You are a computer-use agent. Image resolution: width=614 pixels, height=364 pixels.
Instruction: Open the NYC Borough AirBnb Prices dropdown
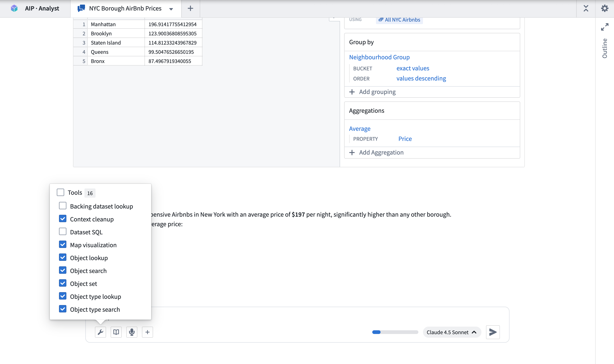pyautogui.click(x=171, y=9)
